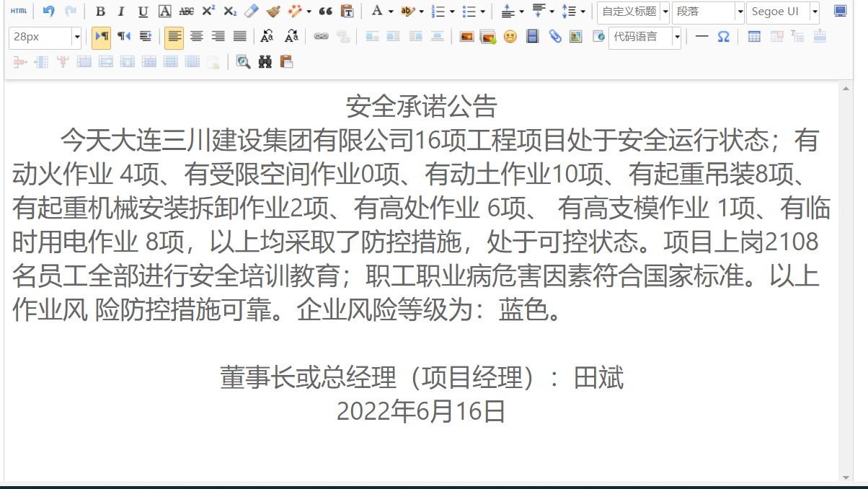Load content from drafts icon
This screenshot has height=489, width=868.
tap(286, 62)
